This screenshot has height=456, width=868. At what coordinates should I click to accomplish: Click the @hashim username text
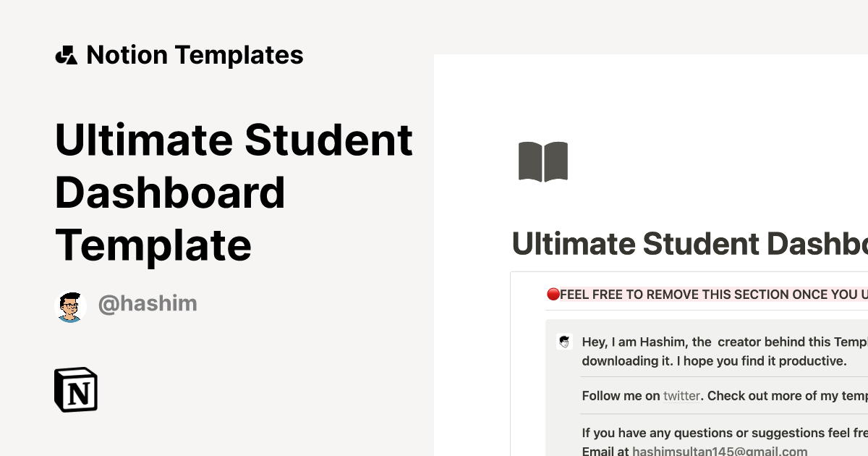coord(148,304)
